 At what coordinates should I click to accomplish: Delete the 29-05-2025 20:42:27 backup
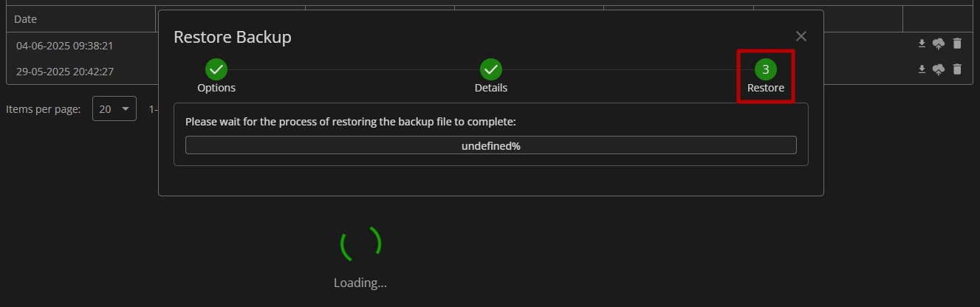tap(957, 69)
